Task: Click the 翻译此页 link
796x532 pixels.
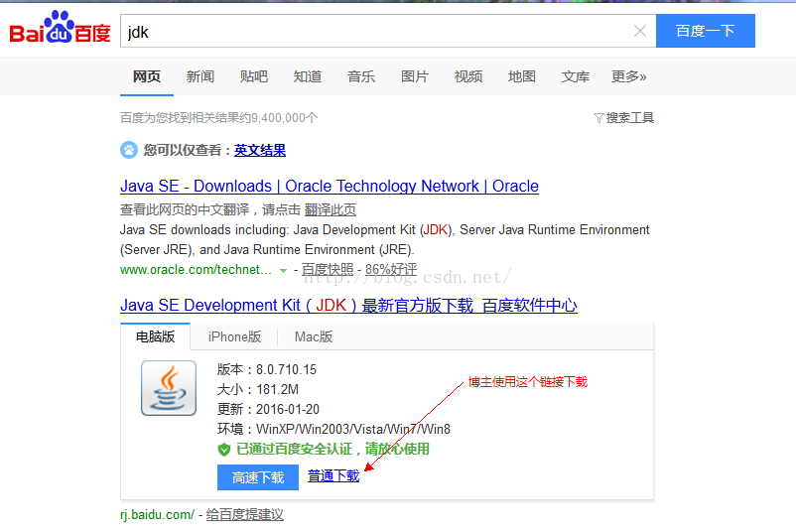Action: tap(330, 209)
